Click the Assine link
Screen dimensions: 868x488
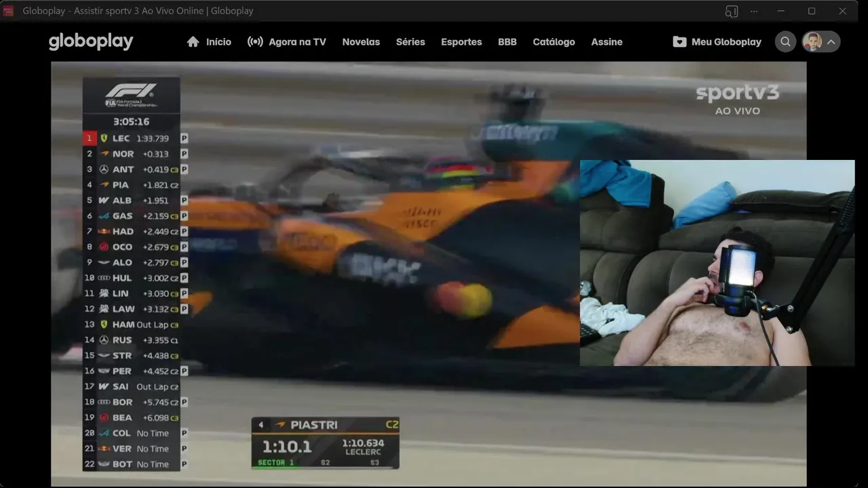606,42
